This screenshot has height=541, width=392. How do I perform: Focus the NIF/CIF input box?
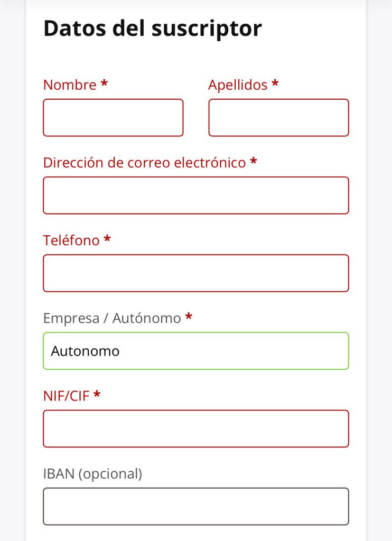196,428
